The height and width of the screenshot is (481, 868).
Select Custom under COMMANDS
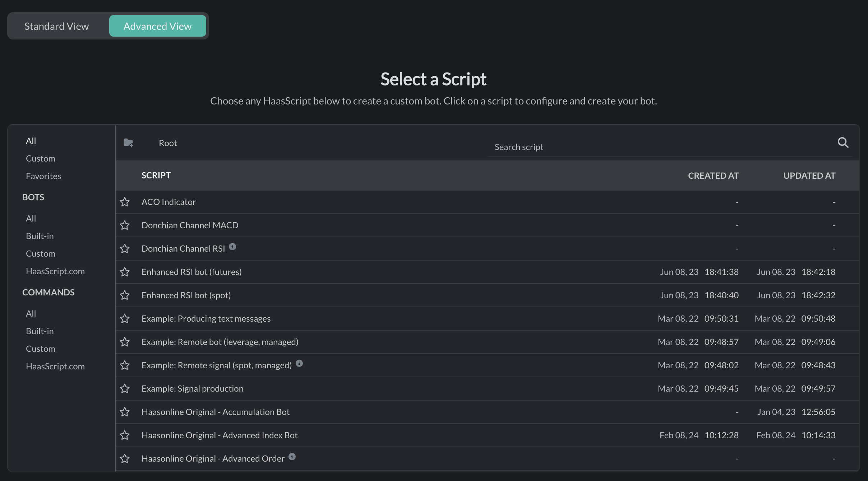41,348
